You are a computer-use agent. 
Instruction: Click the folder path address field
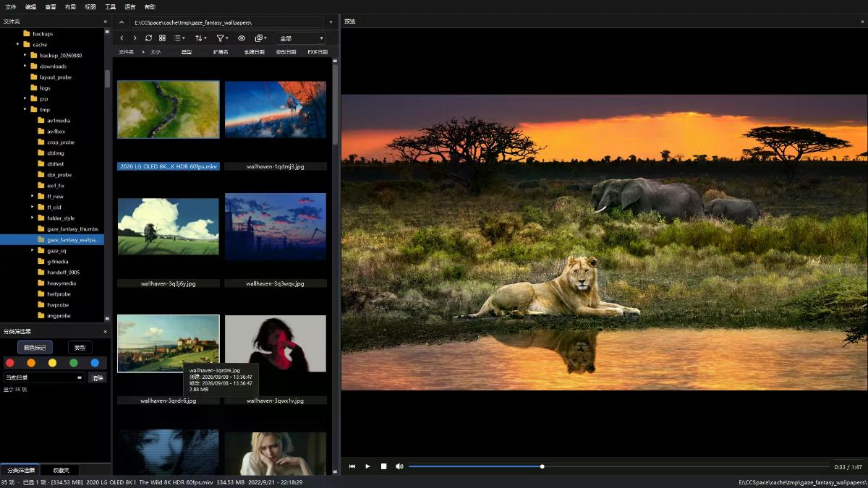[x=227, y=22]
